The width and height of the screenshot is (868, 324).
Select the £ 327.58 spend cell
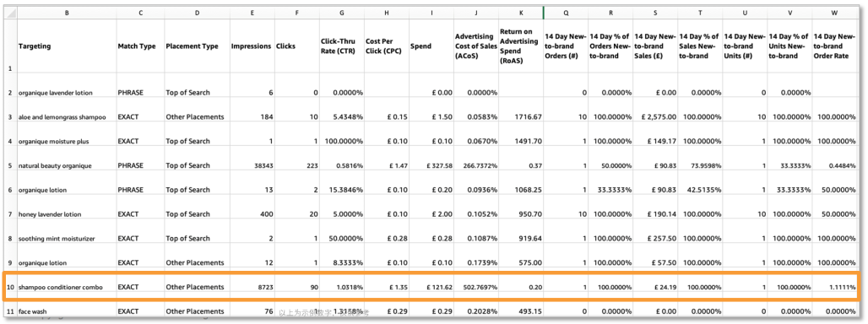click(431, 165)
